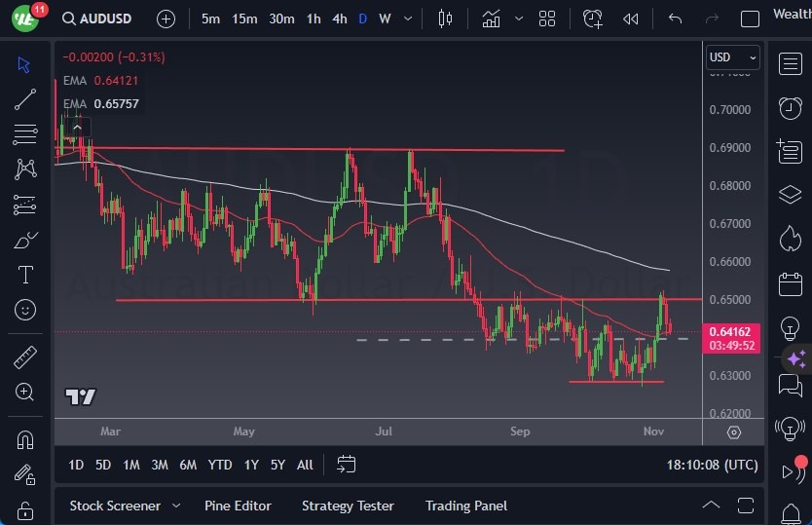
Task: Expand the Stock Screener dropdown arrow
Action: pos(176,506)
